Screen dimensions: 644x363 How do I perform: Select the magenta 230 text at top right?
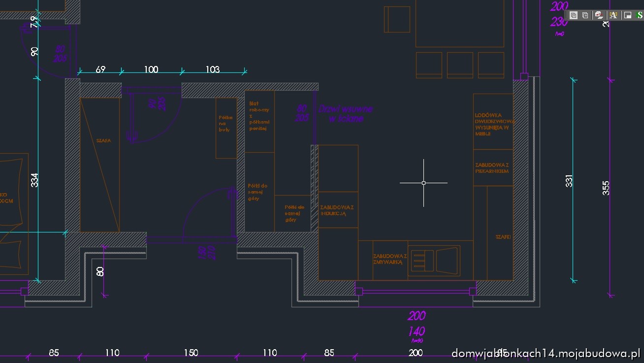(x=559, y=22)
